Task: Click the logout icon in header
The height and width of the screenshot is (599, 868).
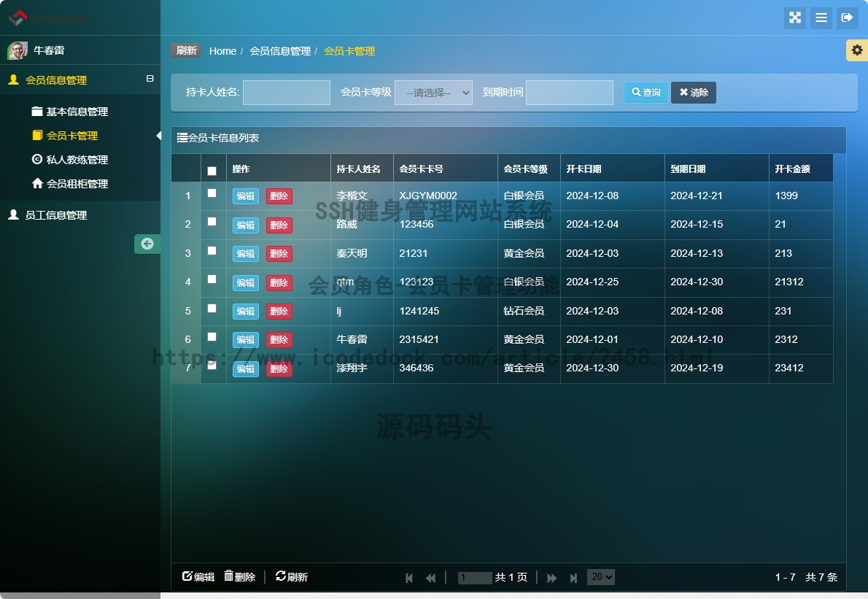Action: tap(847, 18)
